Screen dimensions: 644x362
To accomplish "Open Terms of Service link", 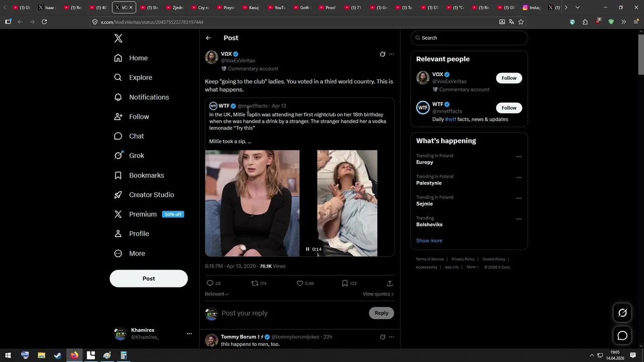I will (x=430, y=259).
